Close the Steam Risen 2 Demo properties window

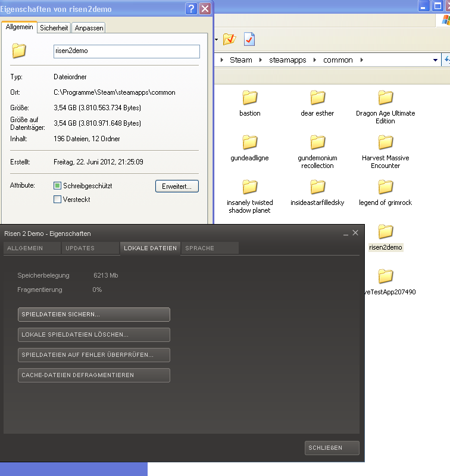tap(355, 233)
